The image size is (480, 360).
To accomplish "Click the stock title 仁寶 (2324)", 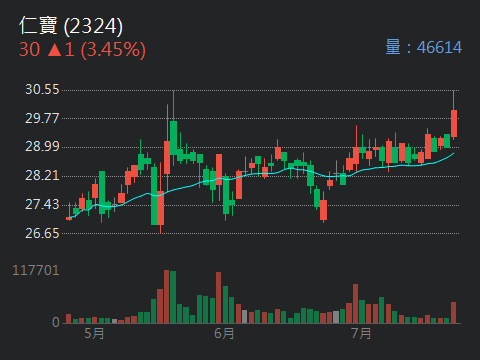I will coord(71,26).
